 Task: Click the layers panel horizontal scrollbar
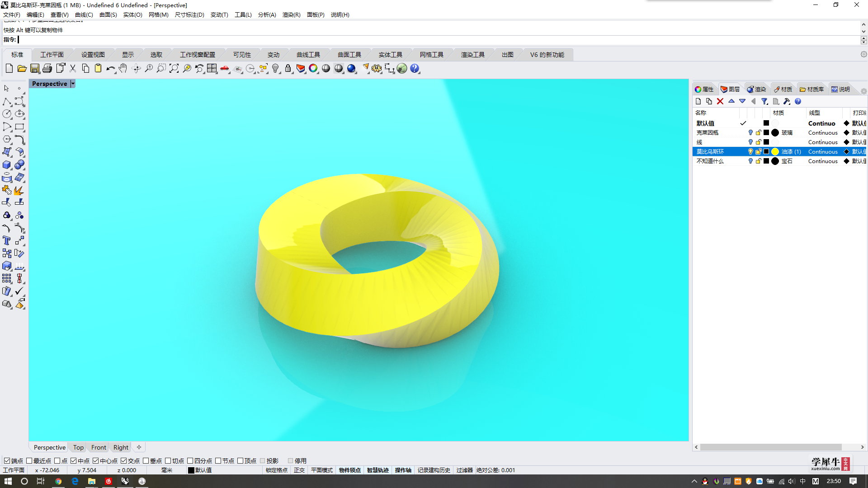coord(771,447)
